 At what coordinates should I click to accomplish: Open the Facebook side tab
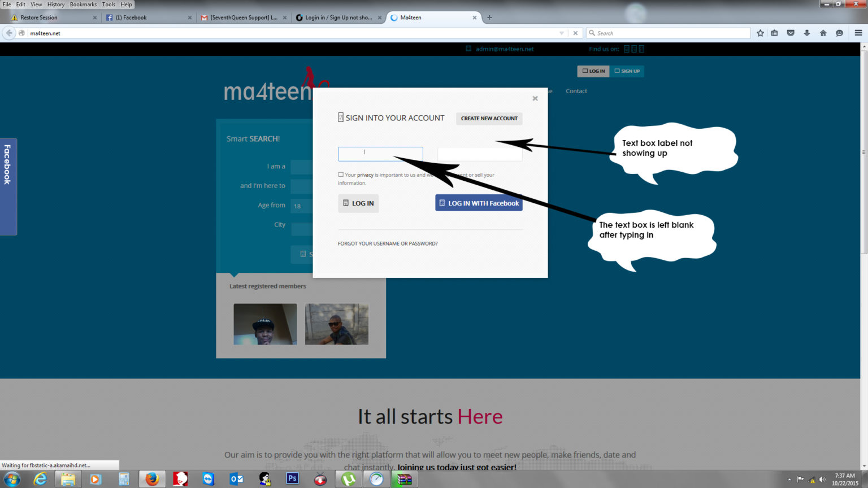click(x=8, y=186)
